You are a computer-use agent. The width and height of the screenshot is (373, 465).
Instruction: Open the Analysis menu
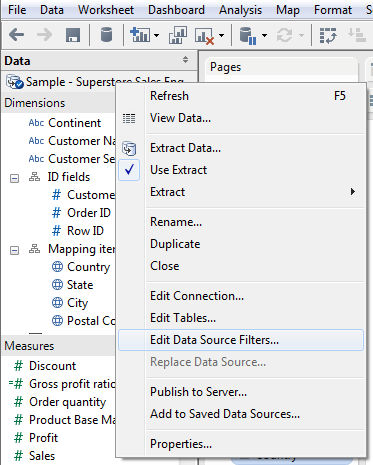(x=240, y=10)
